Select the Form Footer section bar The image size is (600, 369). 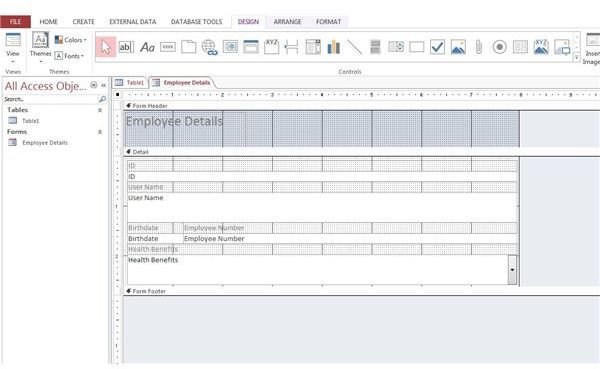point(362,291)
